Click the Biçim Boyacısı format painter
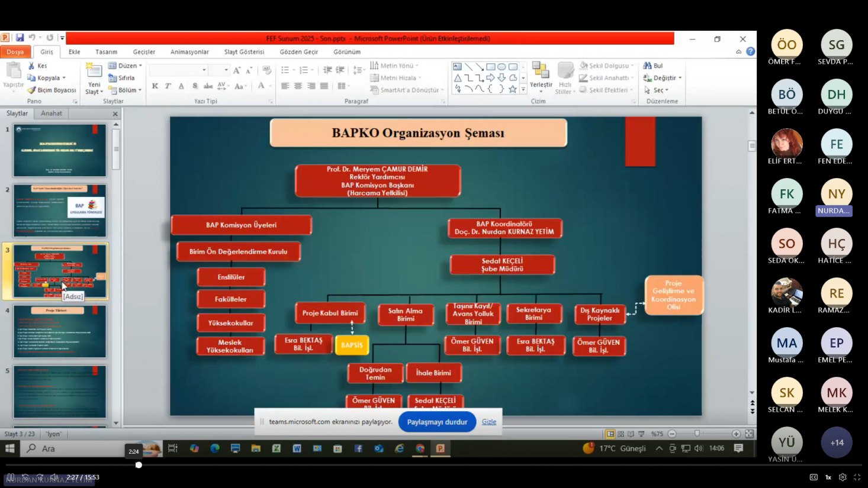The image size is (868, 488). click(x=52, y=90)
